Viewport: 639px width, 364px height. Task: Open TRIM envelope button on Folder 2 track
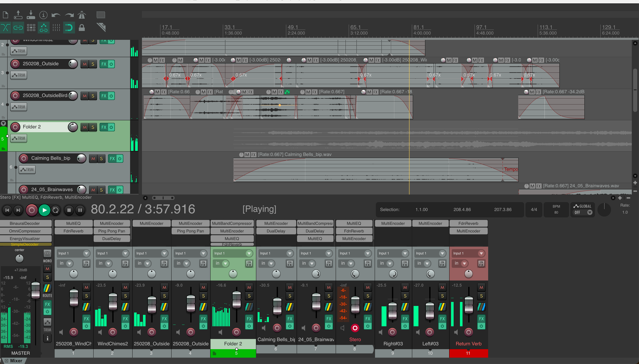19,138
